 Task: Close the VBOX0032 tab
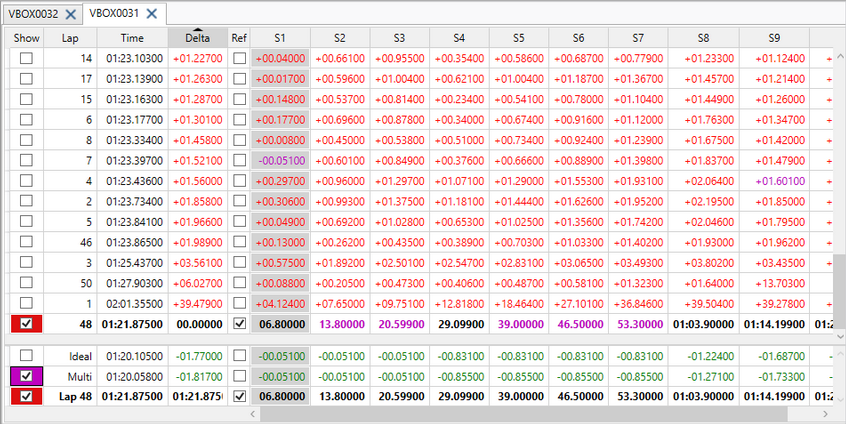70,14
